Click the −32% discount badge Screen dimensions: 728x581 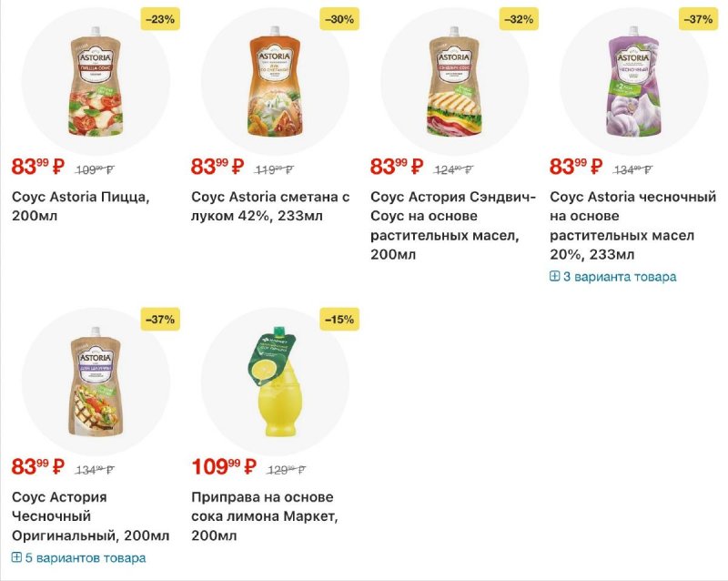pos(519,18)
